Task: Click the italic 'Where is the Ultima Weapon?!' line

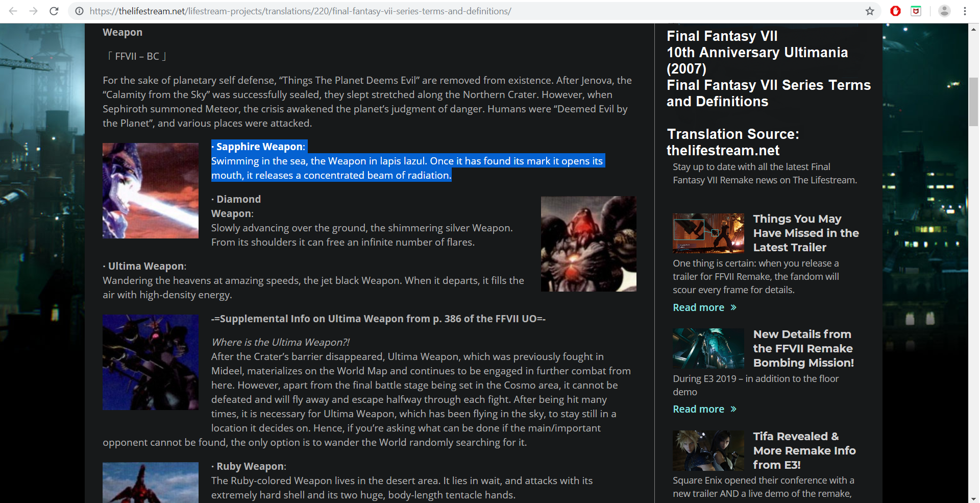Action: click(x=280, y=342)
